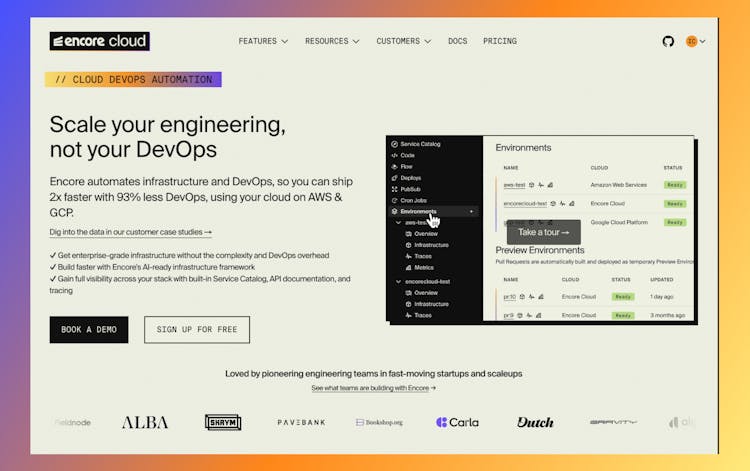Open Metrics under aws-test in sidebar
The height and width of the screenshot is (471, 750).
(419, 268)
